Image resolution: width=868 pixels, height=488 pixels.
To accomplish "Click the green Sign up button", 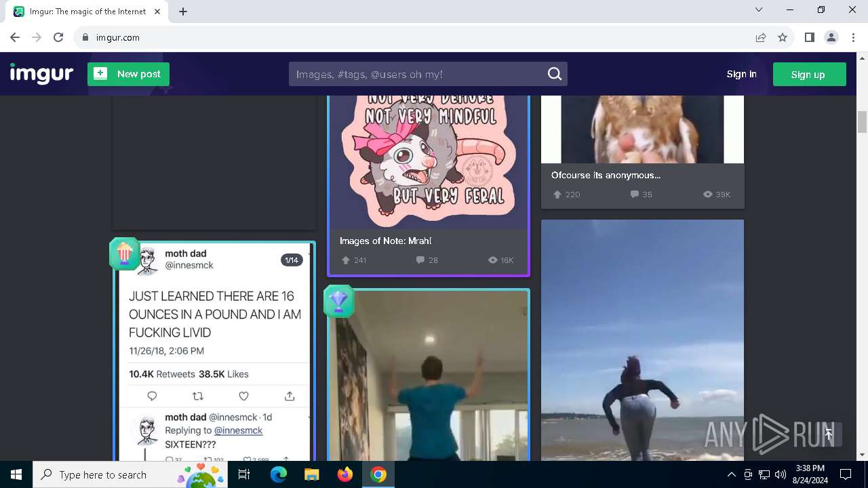I will [x=809, y=74].
